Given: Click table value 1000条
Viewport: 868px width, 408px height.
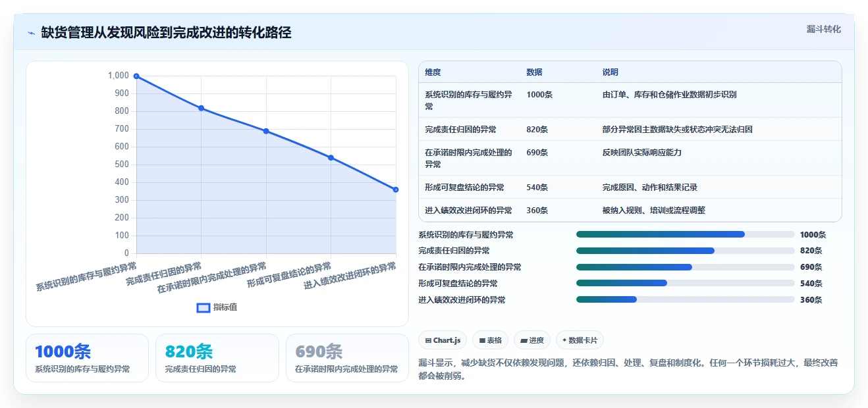Looking at the screenshot, I should 539,95.
